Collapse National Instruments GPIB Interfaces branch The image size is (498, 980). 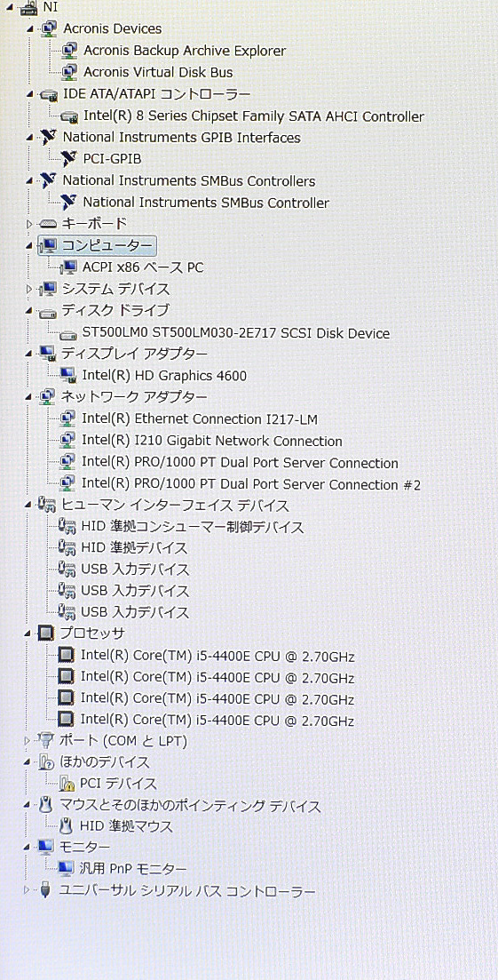29,138
